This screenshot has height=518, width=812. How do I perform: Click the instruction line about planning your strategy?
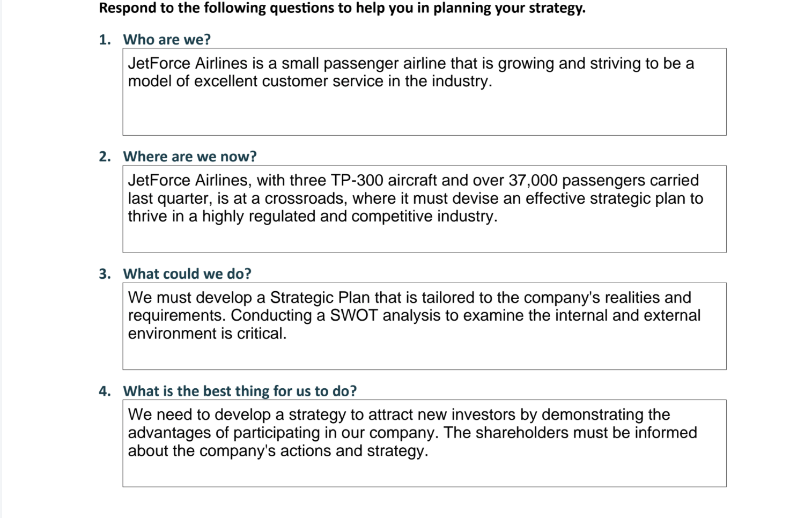[x=342, y=8]
